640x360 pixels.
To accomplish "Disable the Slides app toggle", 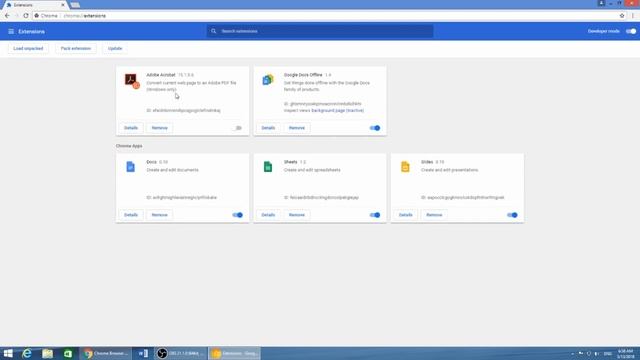I will [512, 215].
